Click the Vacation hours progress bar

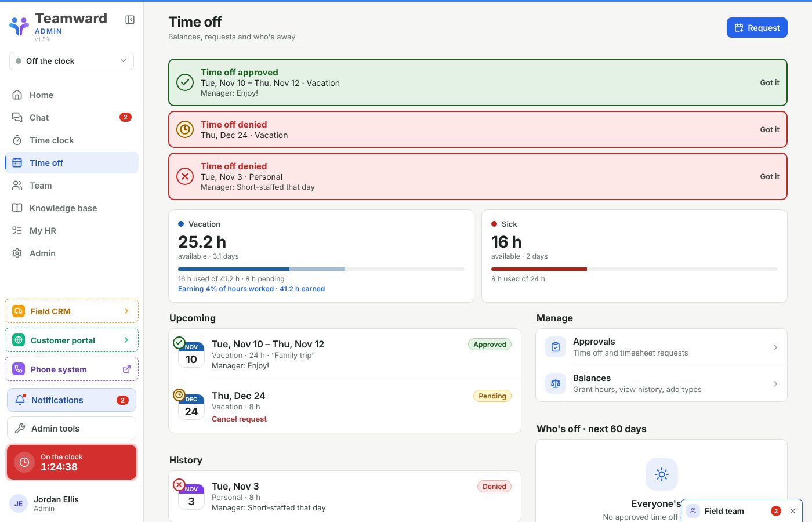[321, 269]
